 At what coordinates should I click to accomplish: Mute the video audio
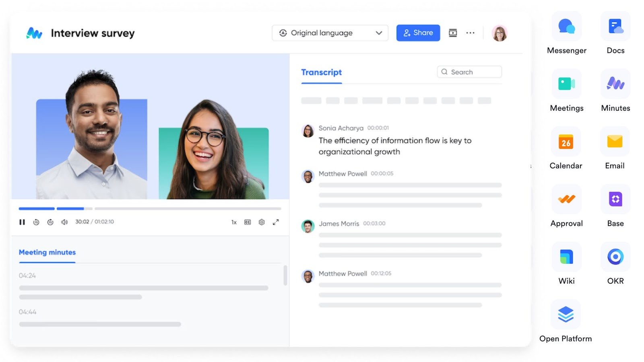click(x=64, y=222)
